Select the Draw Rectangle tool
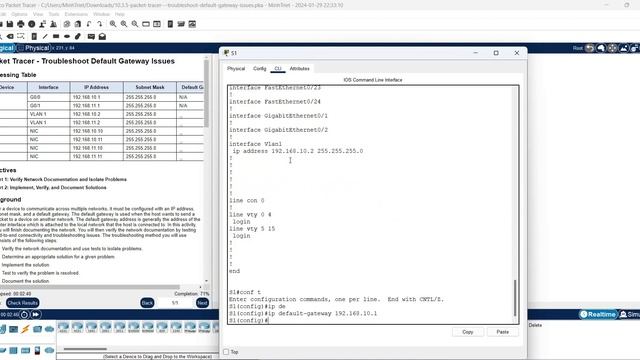This screenshot has width=640, height=360. tap(56, 37)
